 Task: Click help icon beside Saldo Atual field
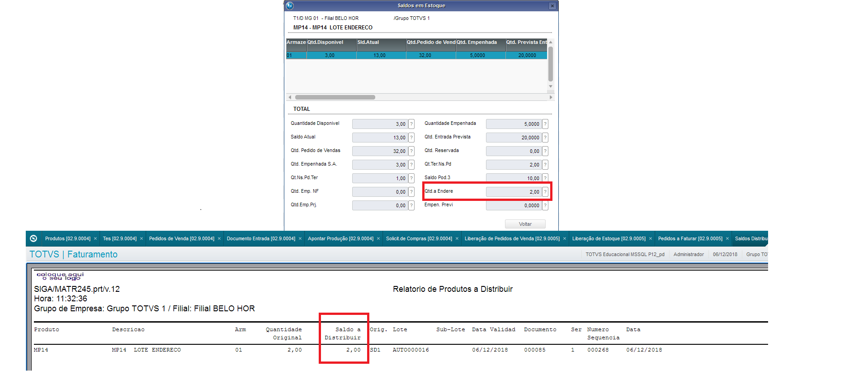click(411, 138)
